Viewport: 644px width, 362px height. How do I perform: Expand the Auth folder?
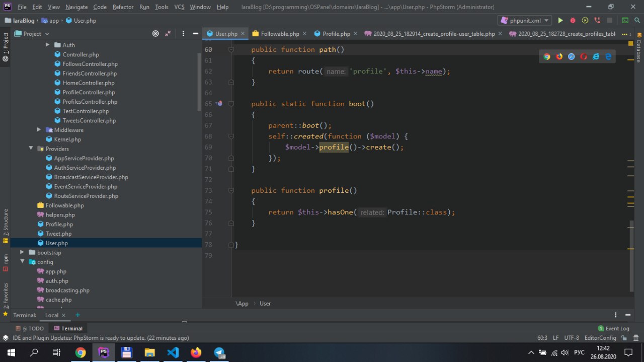point(47,45)
